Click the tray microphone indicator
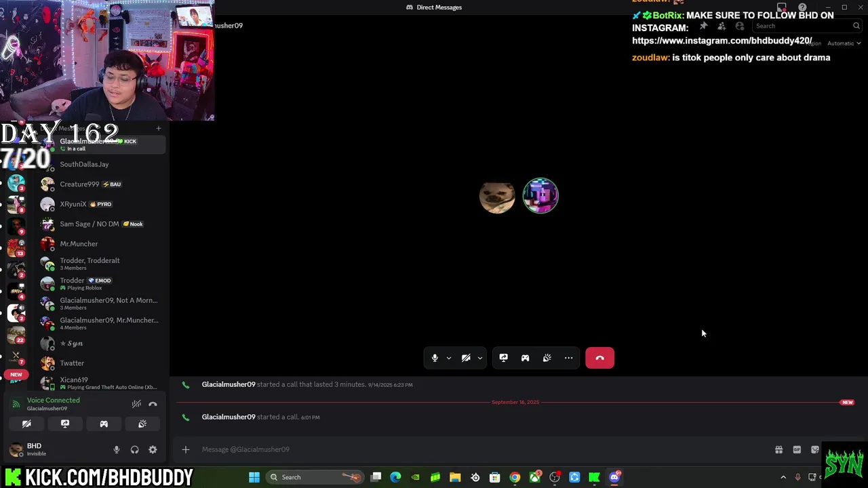This screenshot has height=488, width=868. click(797, 477)
